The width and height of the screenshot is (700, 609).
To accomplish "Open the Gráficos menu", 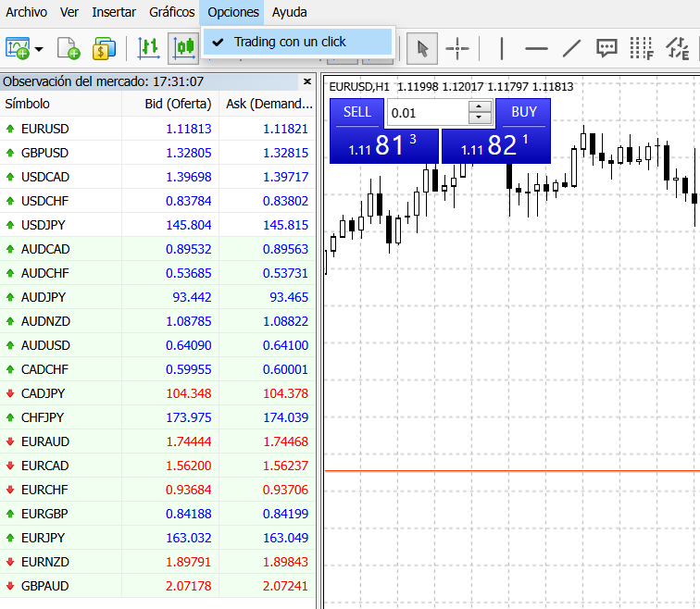I will pyautogui.click(x=172, y=12).
